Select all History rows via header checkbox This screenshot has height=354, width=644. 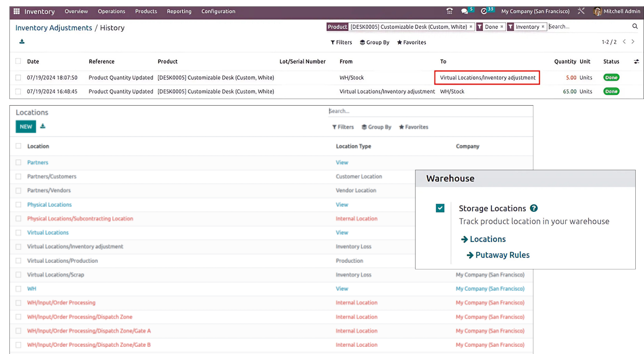(18, 61)
